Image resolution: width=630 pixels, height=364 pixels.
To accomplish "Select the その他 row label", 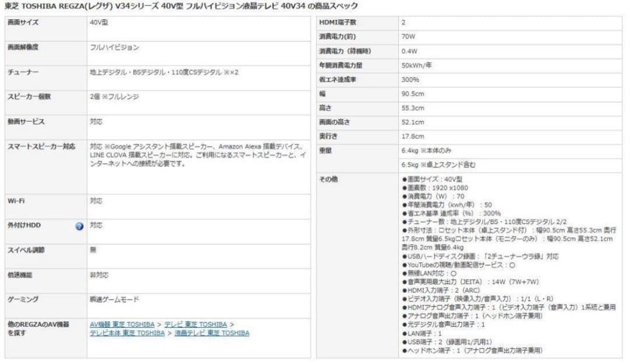I will [x=328, y=179].
